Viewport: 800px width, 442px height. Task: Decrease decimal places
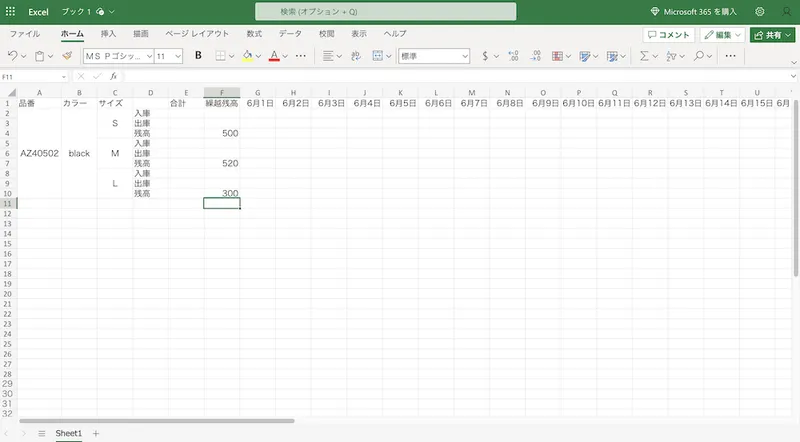click(535, 56)
